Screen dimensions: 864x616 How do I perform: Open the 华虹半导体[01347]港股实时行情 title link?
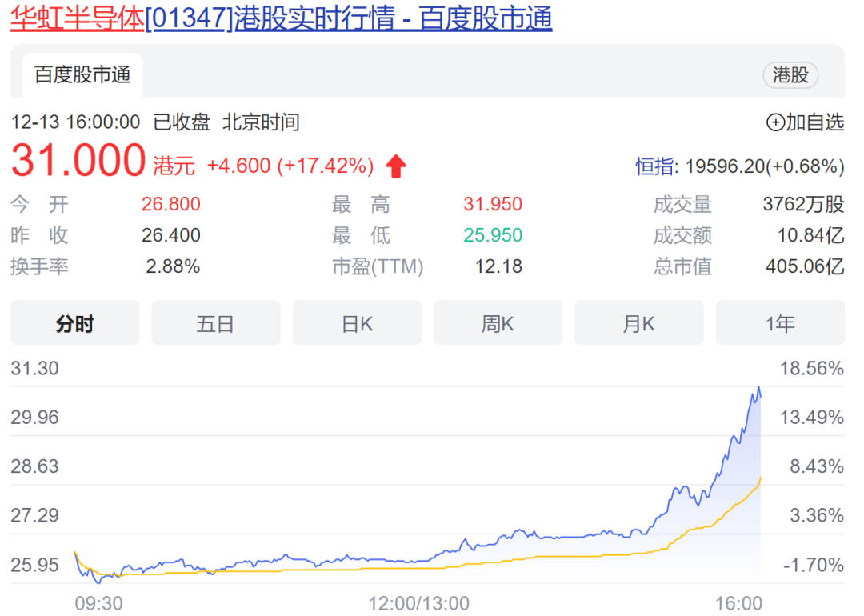pyautogui.click(x=281, y=18)
